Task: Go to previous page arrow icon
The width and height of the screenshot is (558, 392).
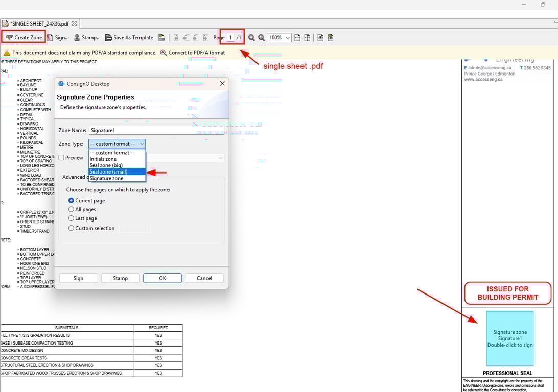Action: pos(185,37)
